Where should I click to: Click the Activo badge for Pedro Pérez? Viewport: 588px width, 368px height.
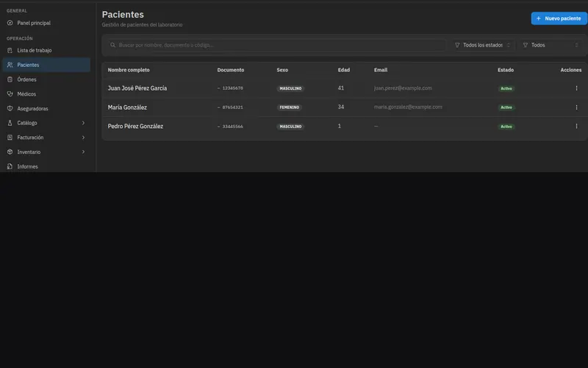click(x=506, y=127)
